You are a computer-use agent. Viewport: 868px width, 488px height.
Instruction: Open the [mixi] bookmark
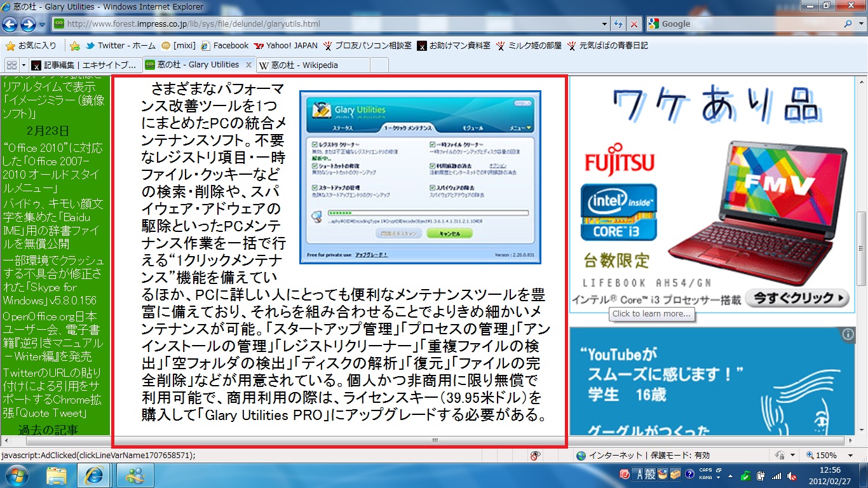179,46
